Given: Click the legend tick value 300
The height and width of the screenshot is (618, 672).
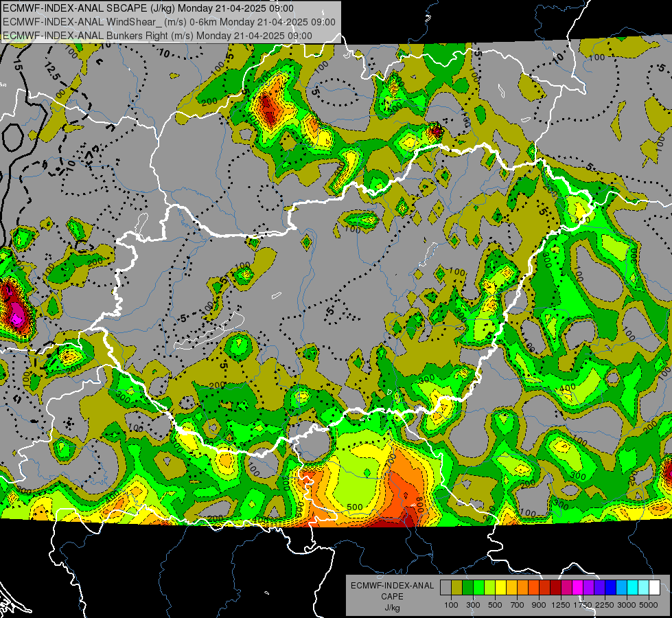Looking at the screenshot, I should pyautogui.click(x=473, y=605).
